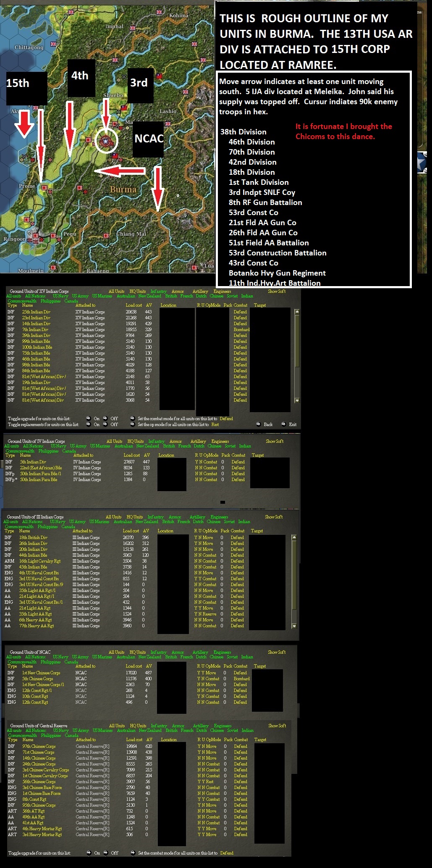
Task: Click scroll-up arrow in XV Indian Corps list
Action: tap(297, 312)
